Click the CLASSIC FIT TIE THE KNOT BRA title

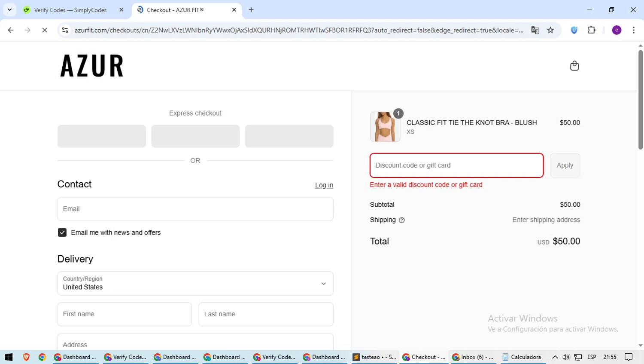(472, 122)
